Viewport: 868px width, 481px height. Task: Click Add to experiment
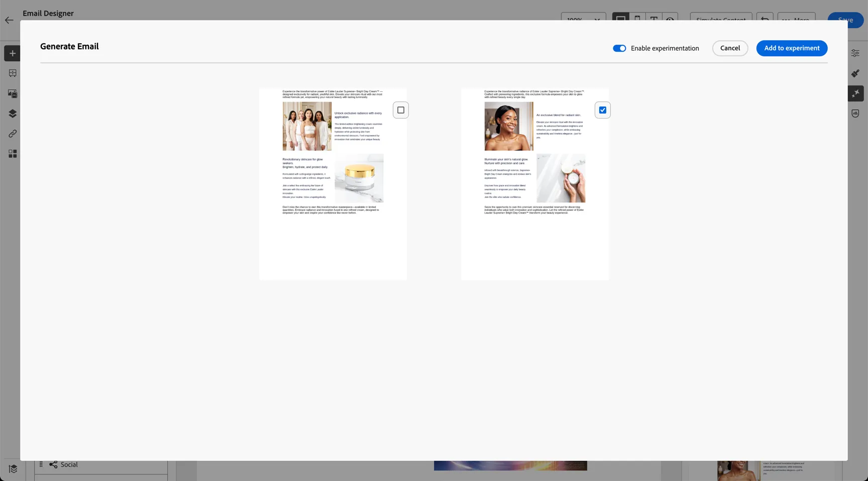point(792,48)
